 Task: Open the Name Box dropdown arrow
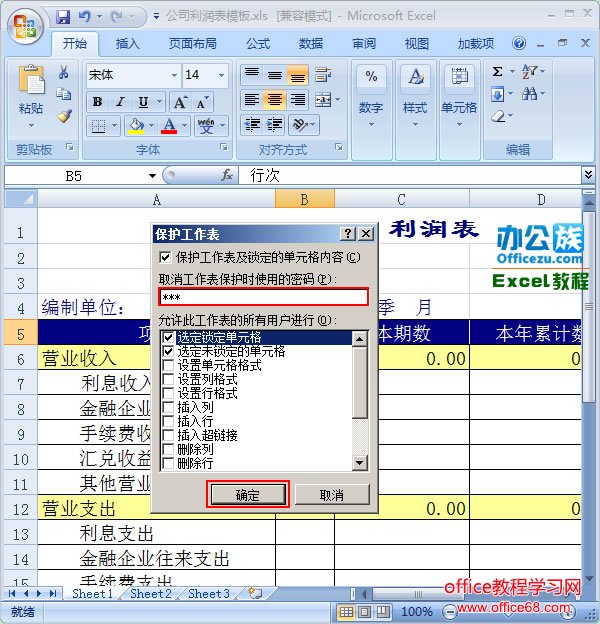[x=152, y=176]
